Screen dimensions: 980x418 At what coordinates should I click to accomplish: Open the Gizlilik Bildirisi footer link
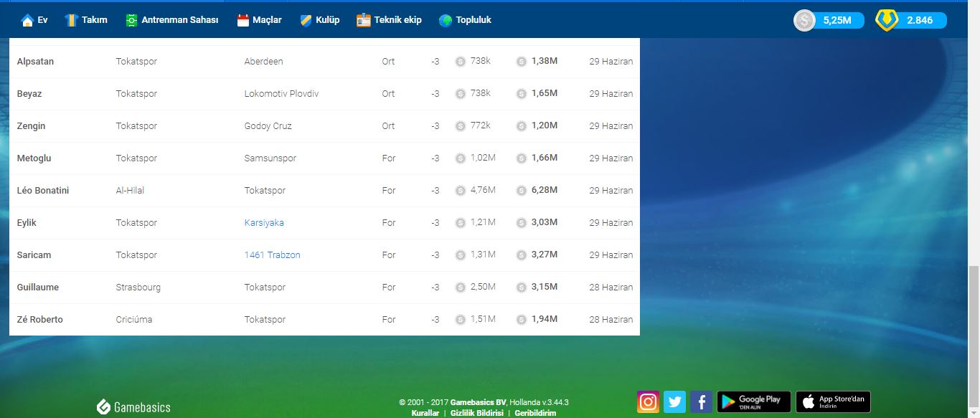[x=477, y=413]
